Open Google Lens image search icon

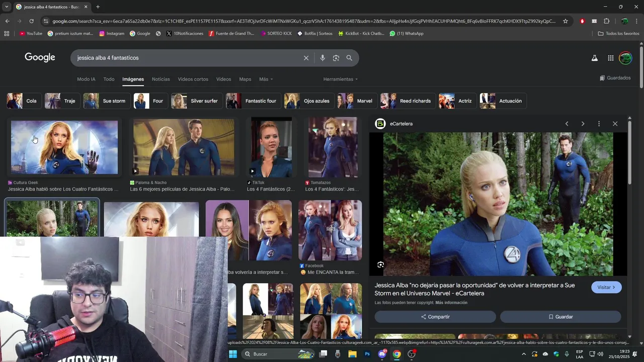tap(336, 58)
